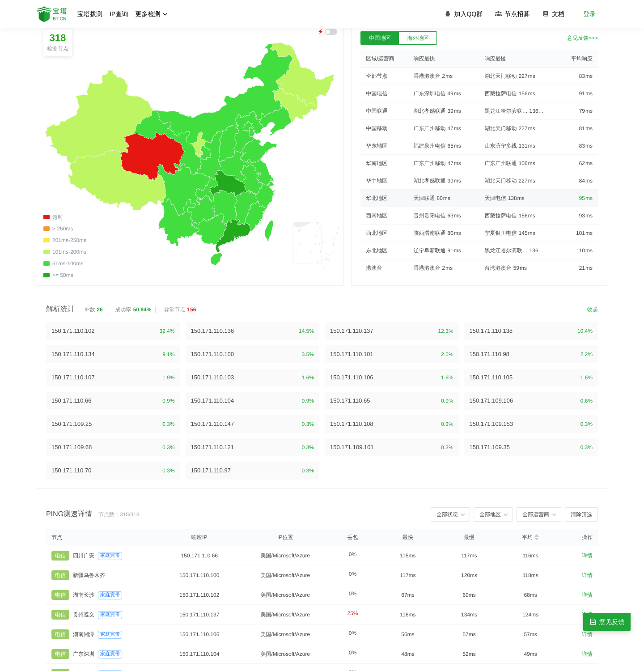Sort the 平均 column using sort arrows
This screenshot has width=644, height=671.
[x=537, y=537]
